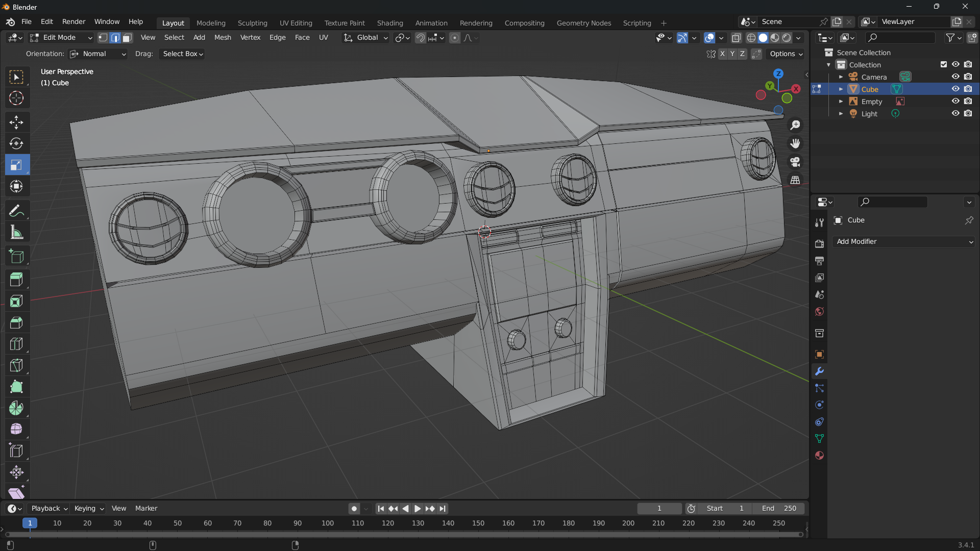Activate the Measure tool
Screen dimensions: 980x551
[16, 233]
